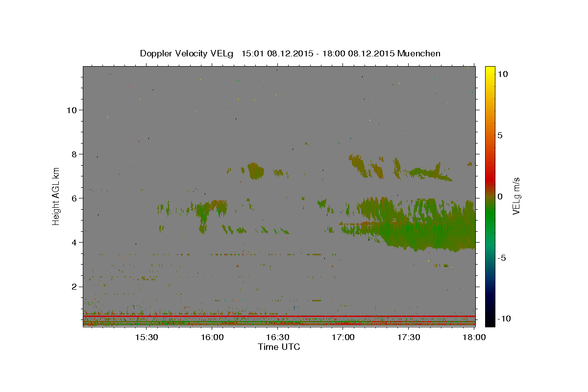This screenshot has height=392, width=588.
Task: Click the colorbar value -5 label
Action: coord(502,258)
